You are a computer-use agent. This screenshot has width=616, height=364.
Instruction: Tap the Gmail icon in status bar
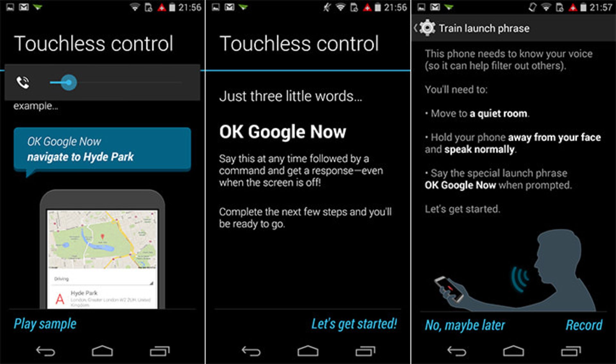pyautogui.click(x=20, y=6)
